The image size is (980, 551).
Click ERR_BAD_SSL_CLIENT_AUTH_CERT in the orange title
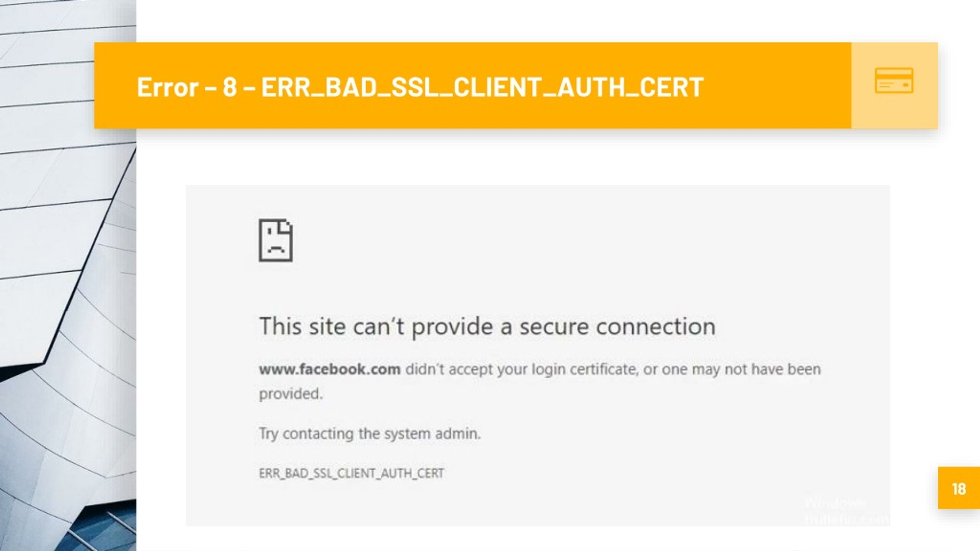tap(482, 87)
